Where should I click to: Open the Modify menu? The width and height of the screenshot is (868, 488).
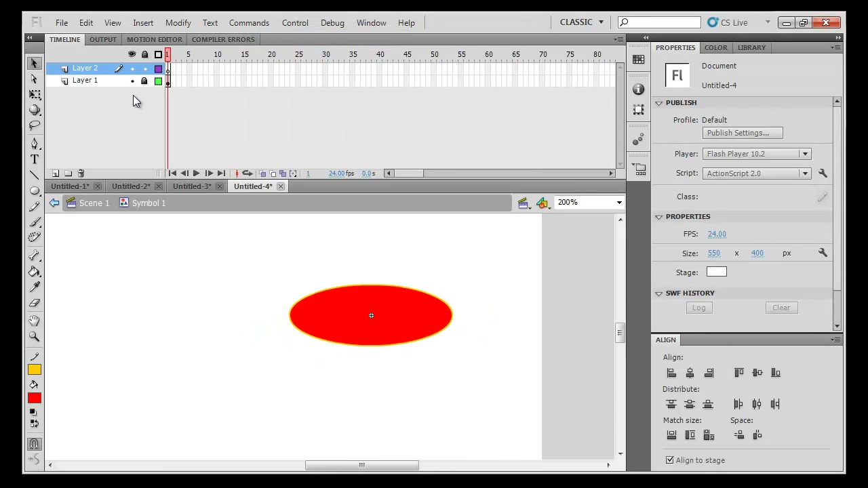click(178, 22)
